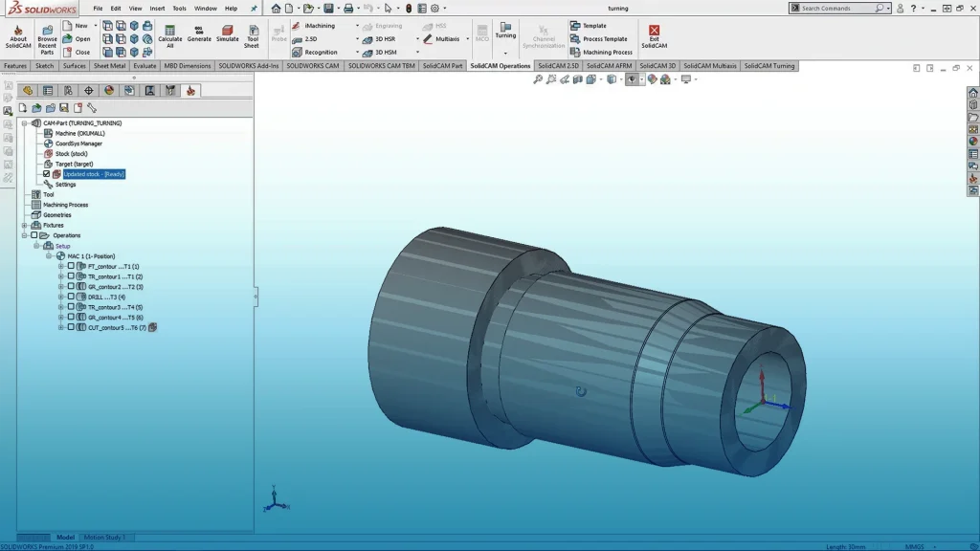Select the Generate icon in toolbar
This screenshot has width=980, height=551.
pyautogui.click(x=198, y=33)
